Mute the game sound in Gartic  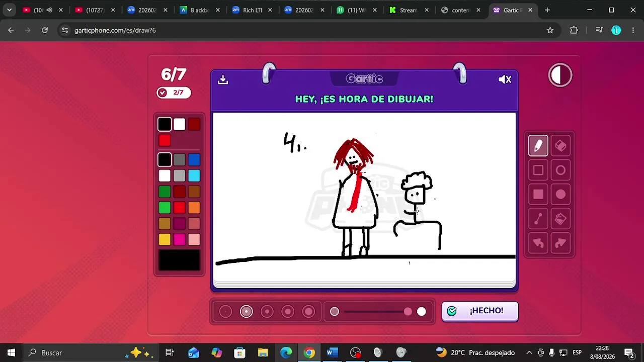click(505, 79)
